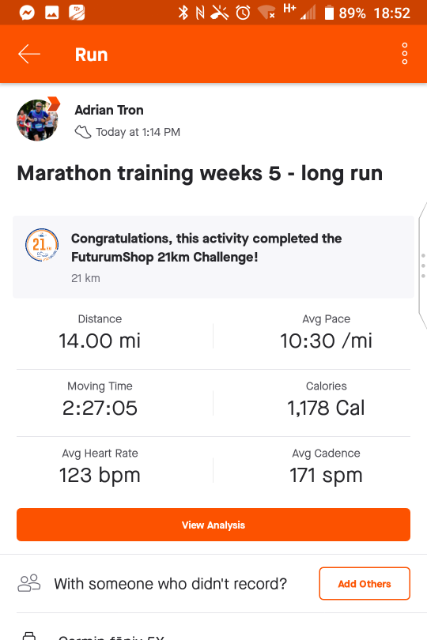Expand the side handle on the right edge
Screen dimensions: 427x640
click(x=423, y=265)
